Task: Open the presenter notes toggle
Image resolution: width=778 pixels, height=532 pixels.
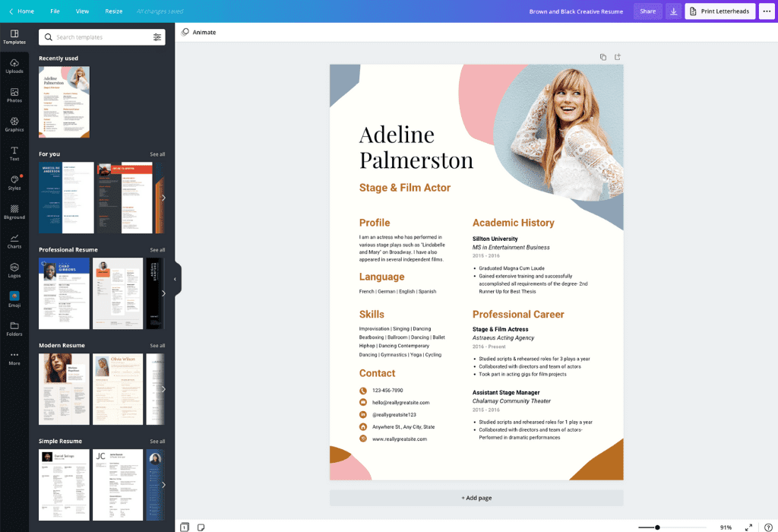Action: pyautogui.click(x=200, y=527)
